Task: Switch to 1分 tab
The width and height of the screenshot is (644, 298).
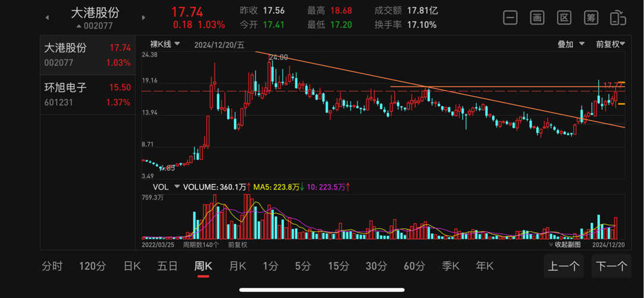Action: point(270,266)
